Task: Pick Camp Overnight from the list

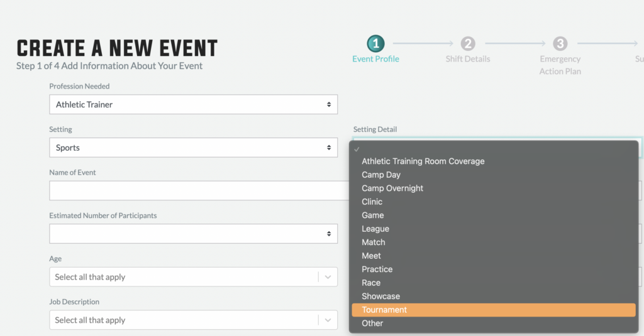Action: (x=392, y=188)
